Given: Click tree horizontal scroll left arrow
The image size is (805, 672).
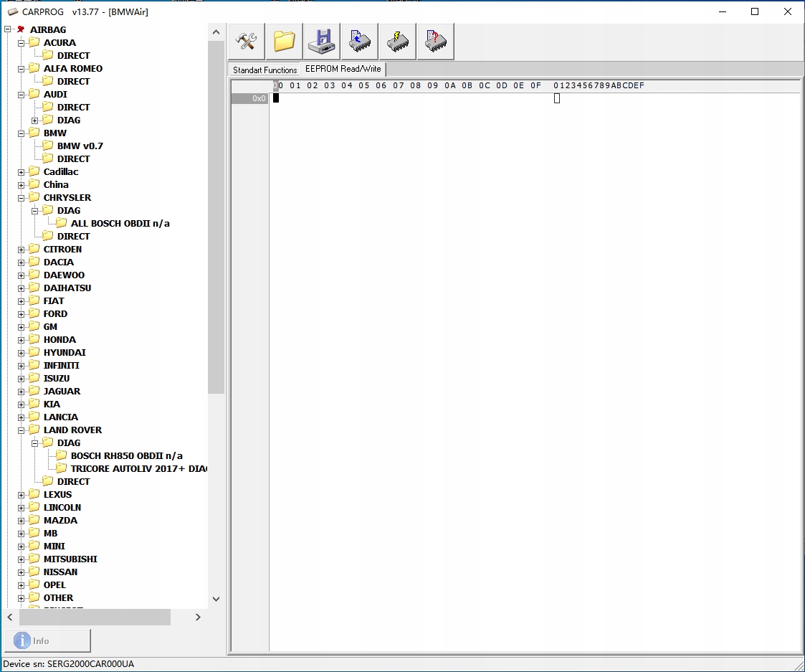Looking at the screenshot, I should (10, 617).
